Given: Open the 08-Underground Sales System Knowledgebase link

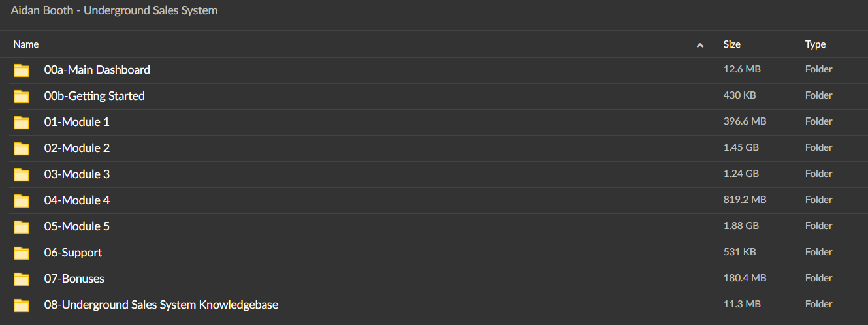Looking at the screenshot, I should tap(161, 305).
